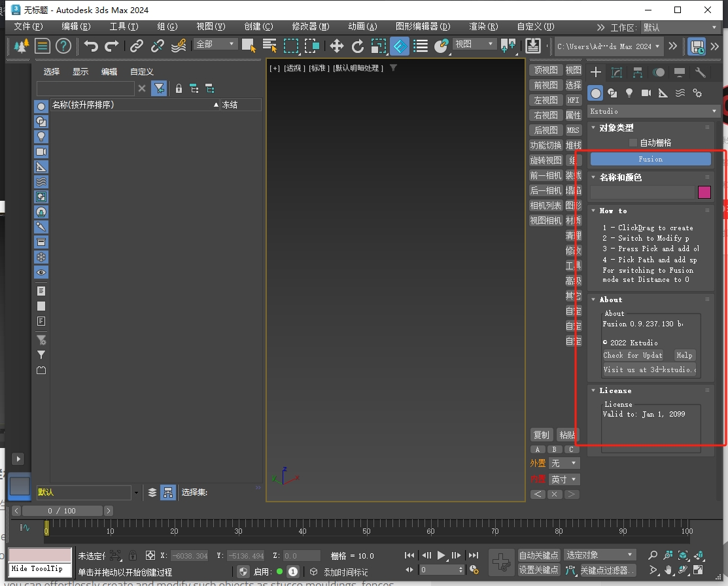
Task: Toggle display lights filter in Scene Explorer
Action: (41, 137)
